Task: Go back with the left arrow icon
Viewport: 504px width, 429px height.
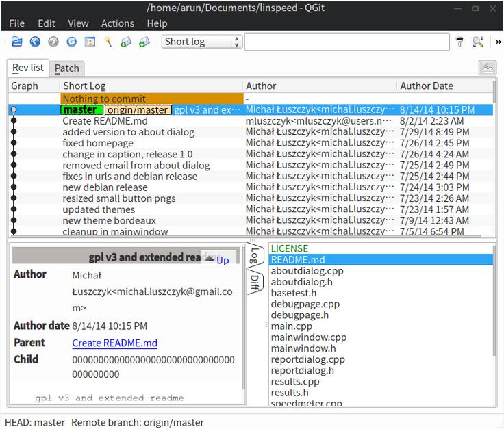Action: pyautogui.click(x=35, y=42)
